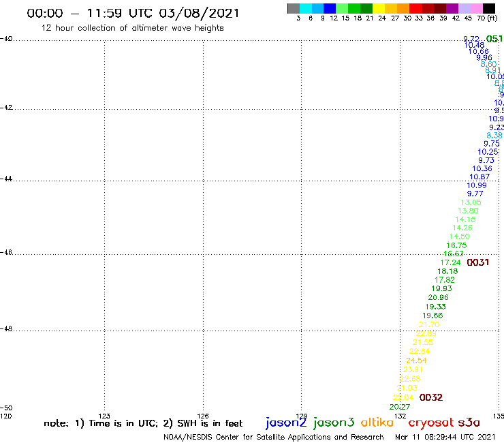The image size is (504, 443).
Task: Click the time-range and date title text
Action: tap(133, 13)
